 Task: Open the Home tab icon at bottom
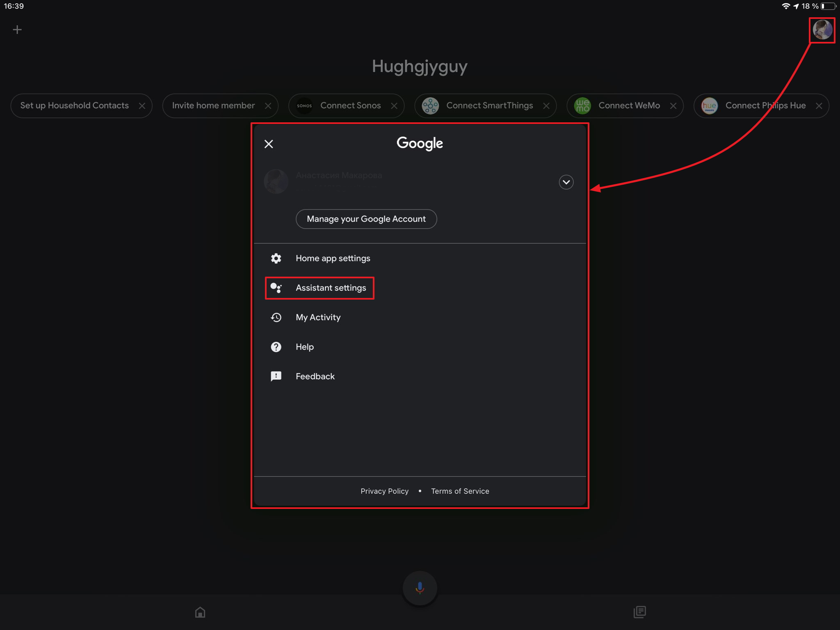click(200, 612)
